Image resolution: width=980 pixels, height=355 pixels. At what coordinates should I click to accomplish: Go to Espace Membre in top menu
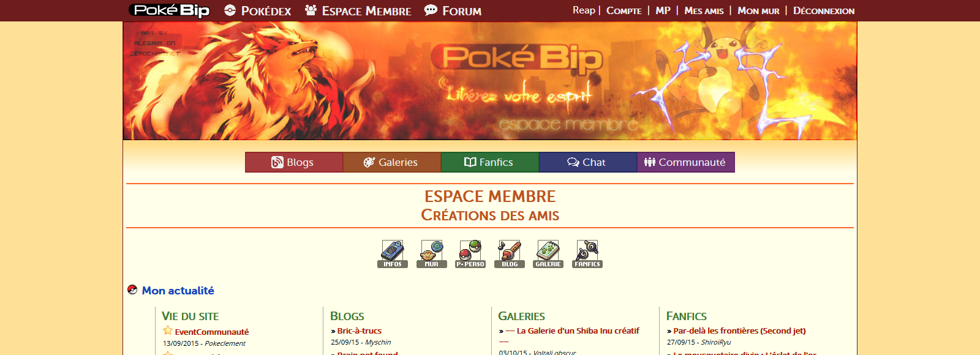[358, 10]
